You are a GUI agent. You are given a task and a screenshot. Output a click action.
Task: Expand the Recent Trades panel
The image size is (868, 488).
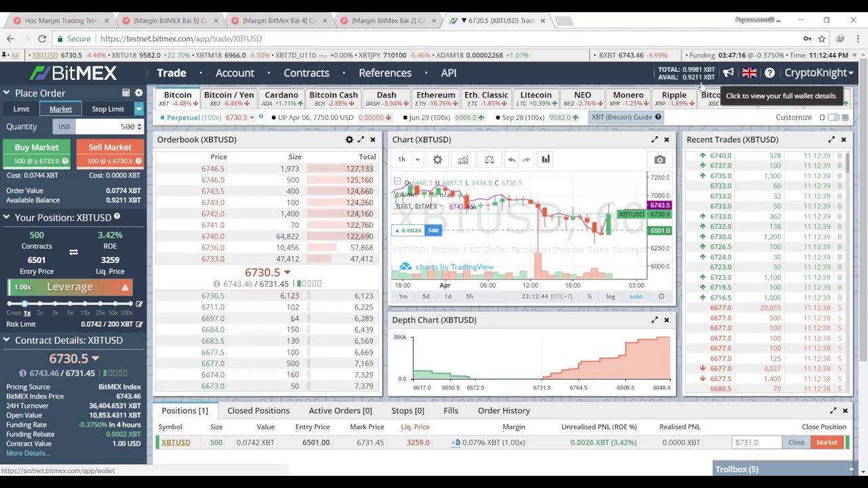pos(831,140)
